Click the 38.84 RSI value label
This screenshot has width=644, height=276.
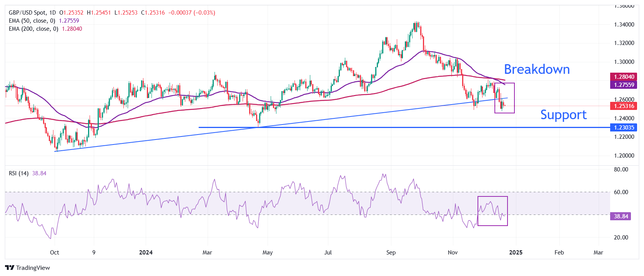[x=621, y=216]
